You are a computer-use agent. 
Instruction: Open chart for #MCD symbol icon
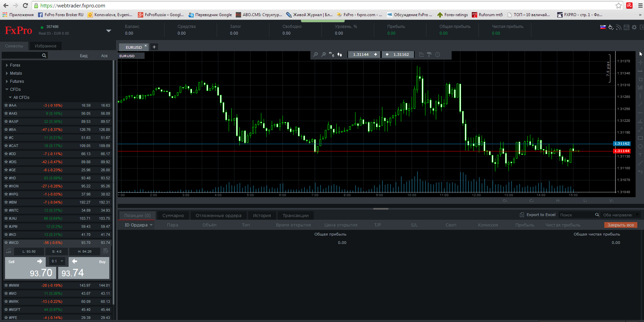tap(8, 251)
